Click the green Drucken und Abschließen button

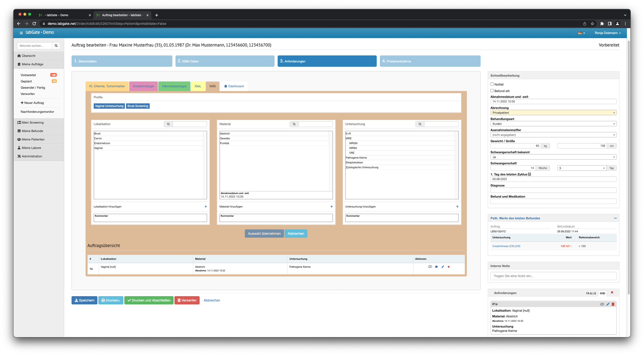point(149,300)
